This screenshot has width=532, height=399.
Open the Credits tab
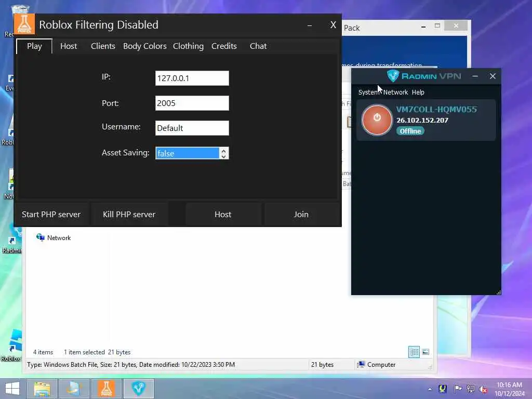point(224,46)
